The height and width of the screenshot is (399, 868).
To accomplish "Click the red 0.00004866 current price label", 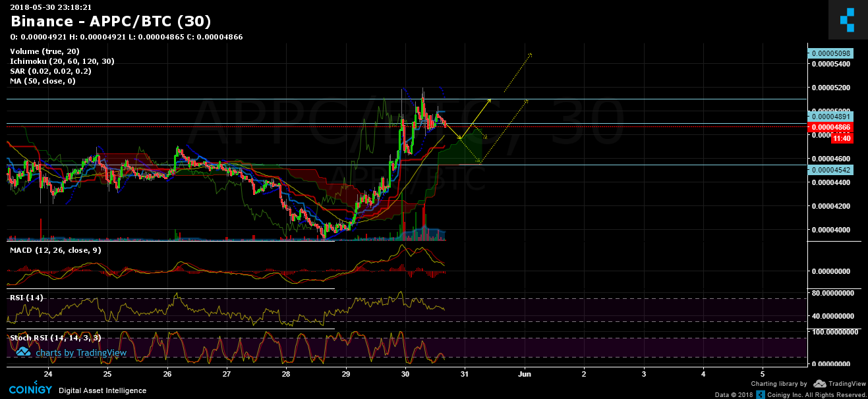I will click(x=832, y=127).
